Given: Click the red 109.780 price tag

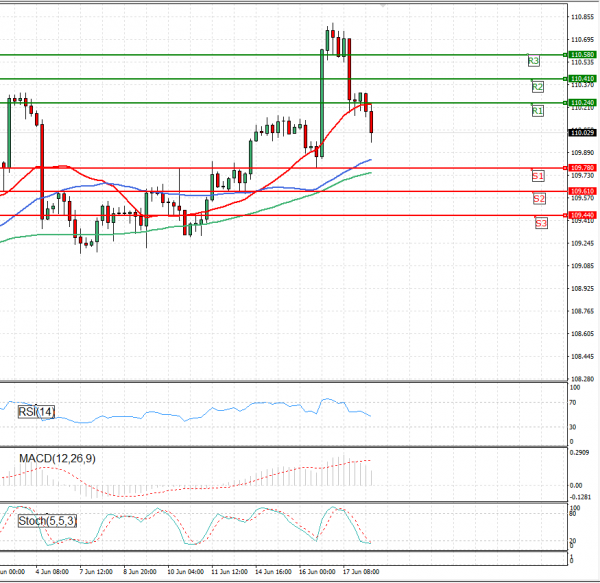Looking at the screenshot, I should coord(582,168).
